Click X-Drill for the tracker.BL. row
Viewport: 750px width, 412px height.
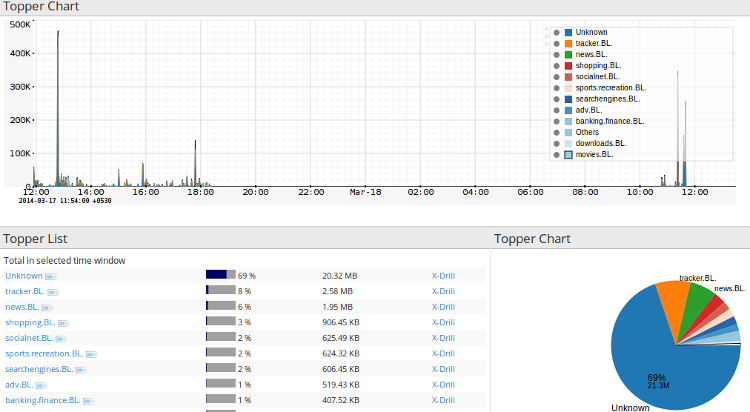click(x=443, y=291)
